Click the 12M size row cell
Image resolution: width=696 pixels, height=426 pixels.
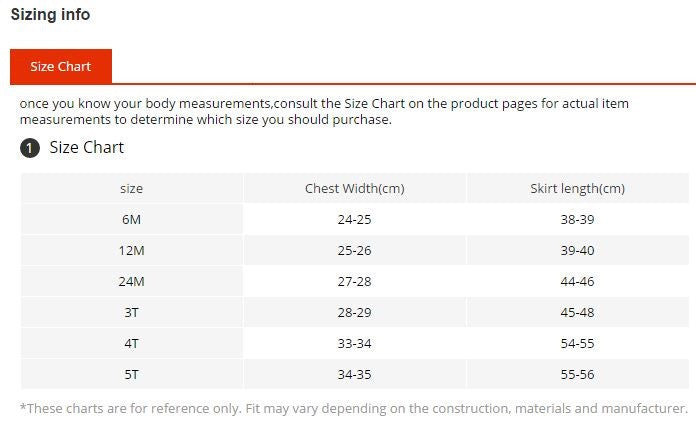pos(131,250)
